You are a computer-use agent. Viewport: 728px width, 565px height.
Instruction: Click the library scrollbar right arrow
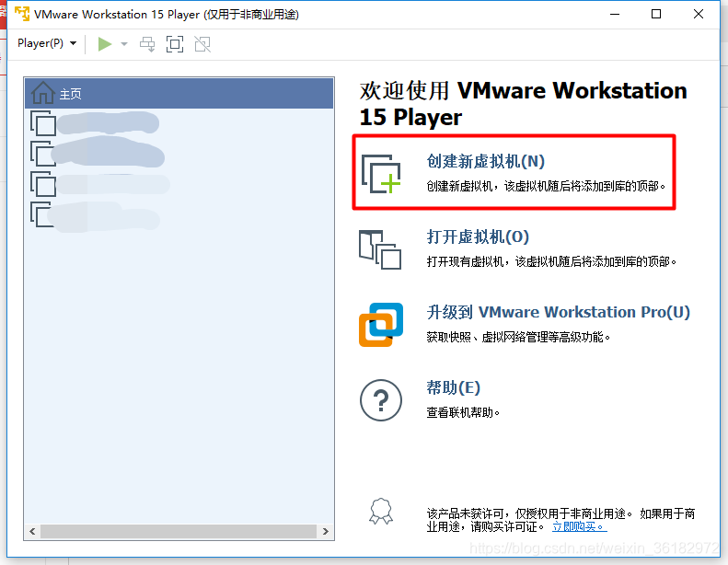coord(326,531)
